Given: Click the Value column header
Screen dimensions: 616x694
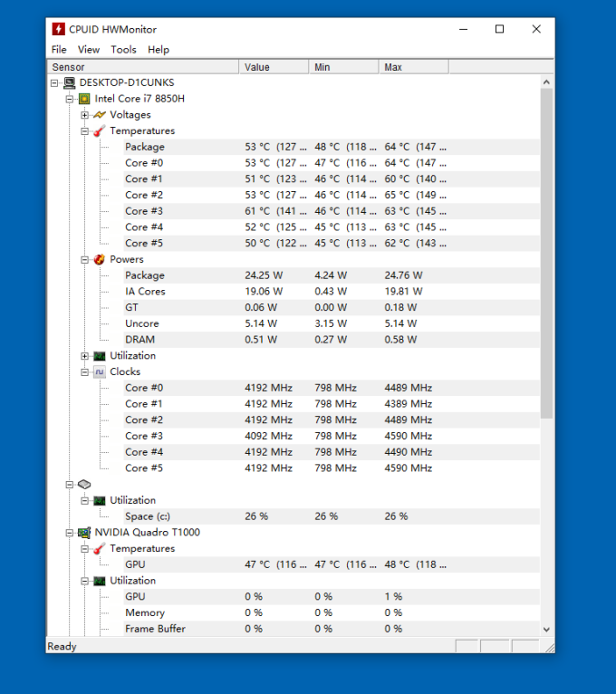Looking at the screenshot, I should (x=274, y=67).
